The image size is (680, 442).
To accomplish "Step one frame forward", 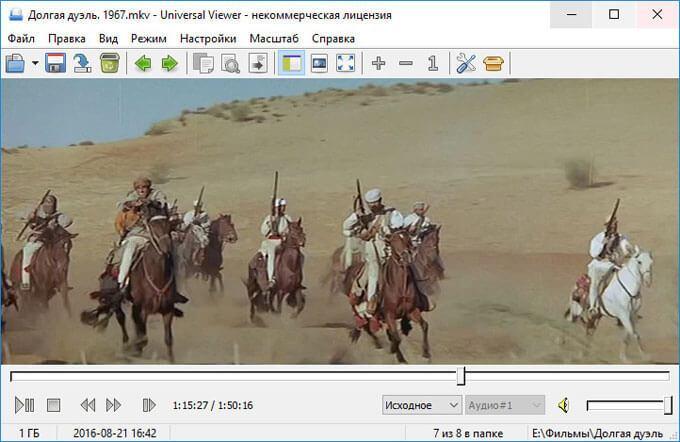I will pyautogui.click(x=149, y=406).
